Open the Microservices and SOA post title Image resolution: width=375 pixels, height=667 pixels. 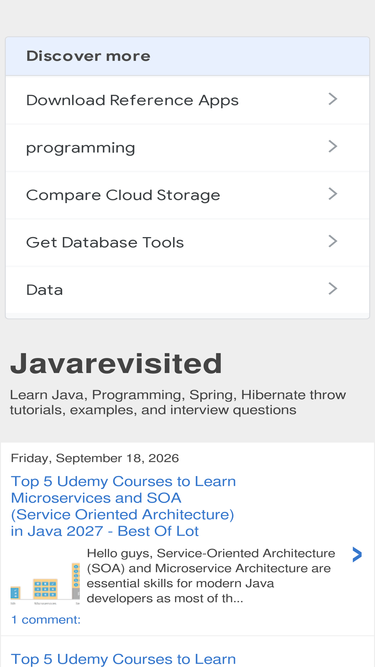pos(123,506)
